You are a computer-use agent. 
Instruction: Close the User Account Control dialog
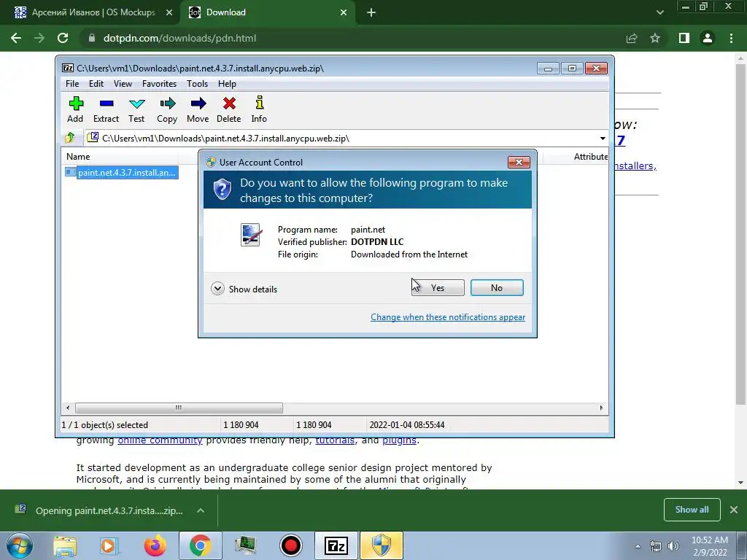tap(519, 163)
